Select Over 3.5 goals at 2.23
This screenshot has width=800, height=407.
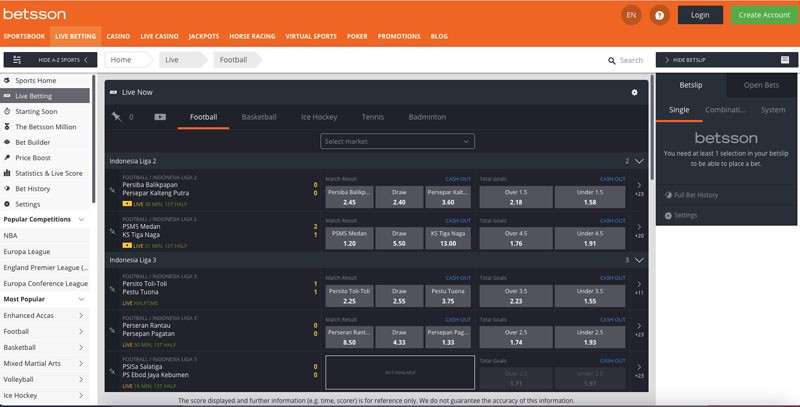[x=516, y=296]
